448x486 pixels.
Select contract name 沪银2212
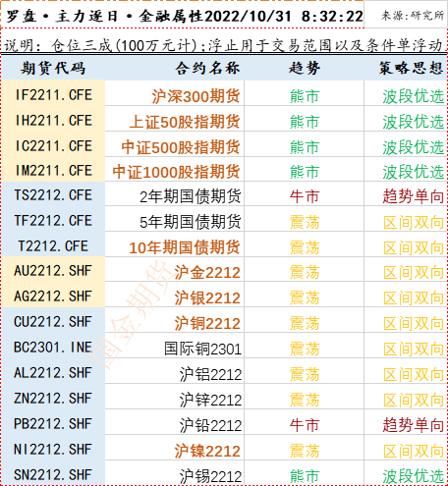point(207,297)
